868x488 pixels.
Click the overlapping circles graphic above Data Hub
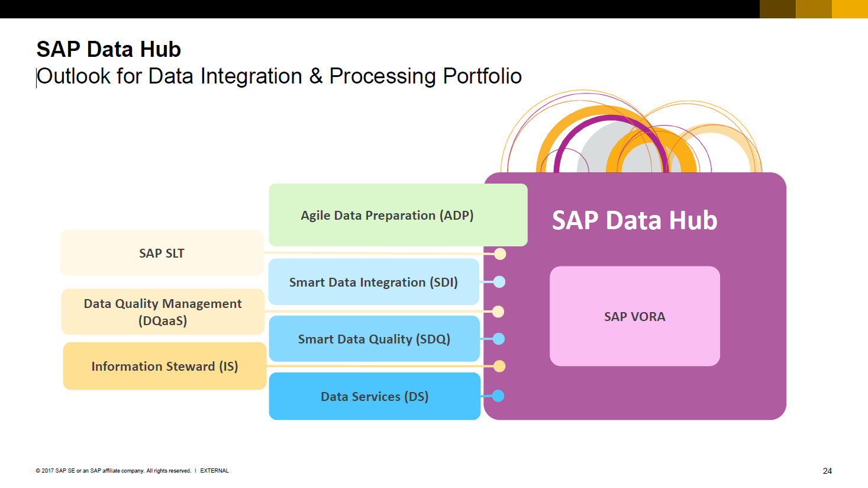(x=630, y=137)
